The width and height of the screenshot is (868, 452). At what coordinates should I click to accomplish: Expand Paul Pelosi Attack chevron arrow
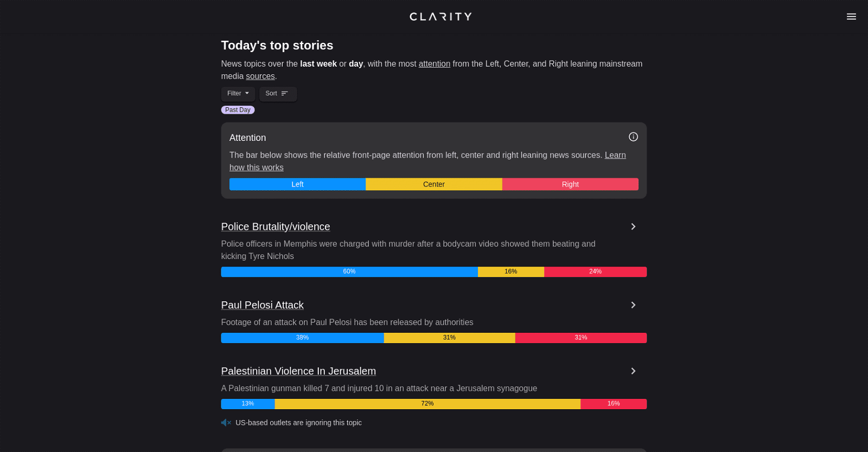633,305
